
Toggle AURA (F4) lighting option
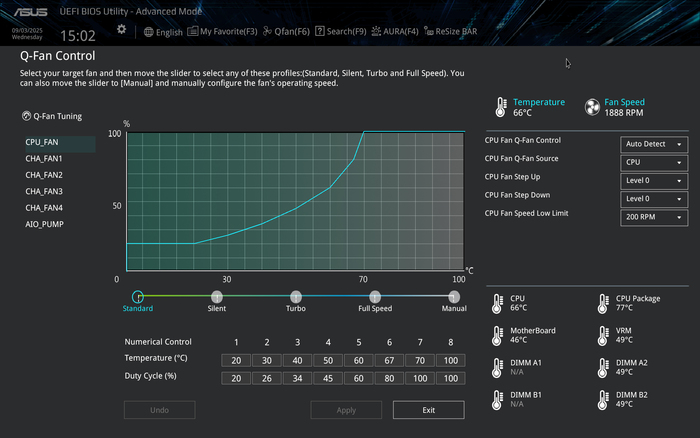coord(395,32)
